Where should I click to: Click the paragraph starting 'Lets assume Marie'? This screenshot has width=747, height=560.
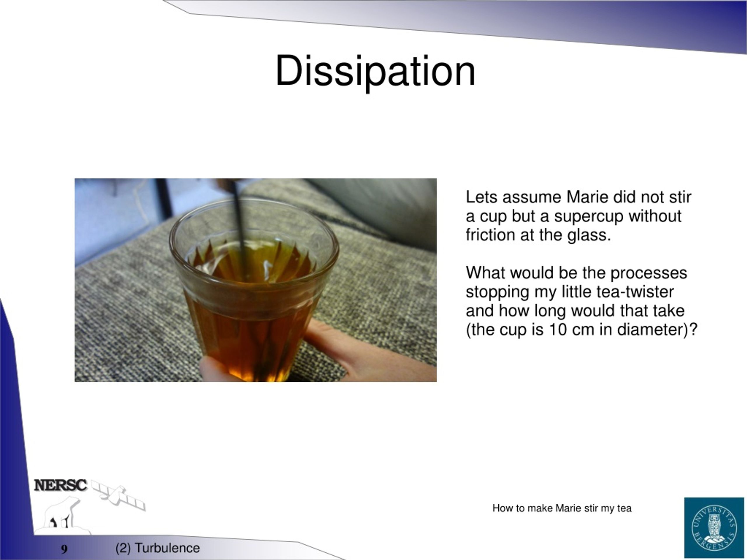578,216
